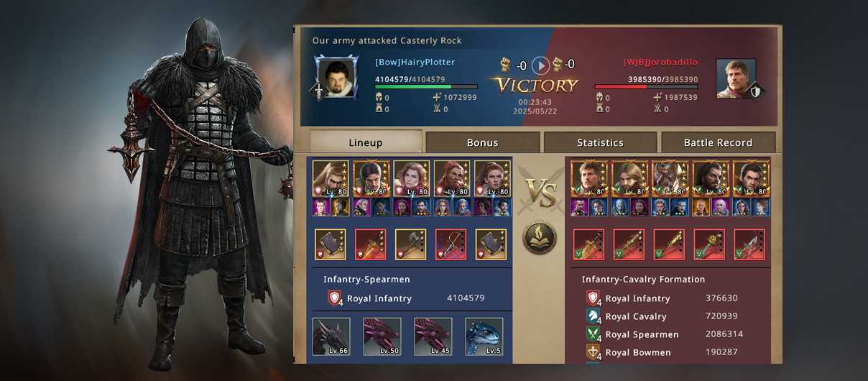Select the Lv.50 purple dragon icon
Viewport: 868px width, 381px height.
tap(382, 336)
